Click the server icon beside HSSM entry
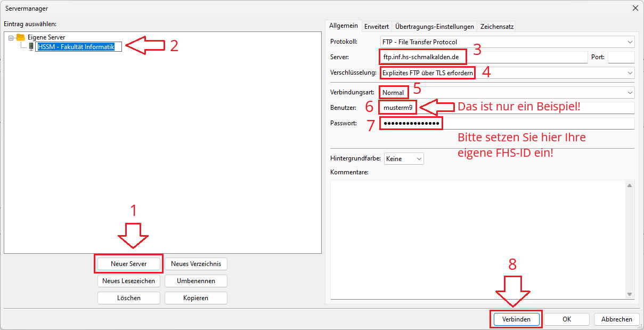The height and width of the screenshot is (330, 644). coord(31,47)
